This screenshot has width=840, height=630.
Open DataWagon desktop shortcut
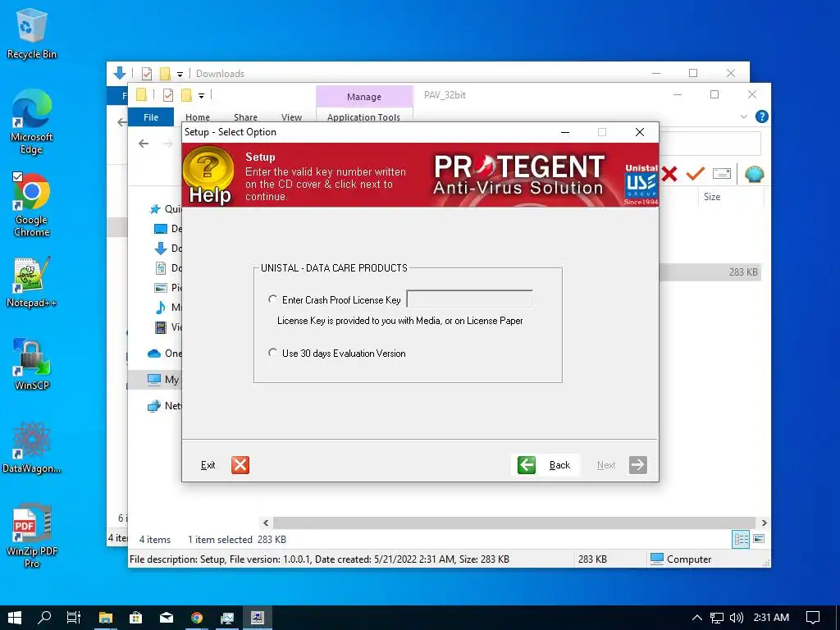(x=32, y=447)
